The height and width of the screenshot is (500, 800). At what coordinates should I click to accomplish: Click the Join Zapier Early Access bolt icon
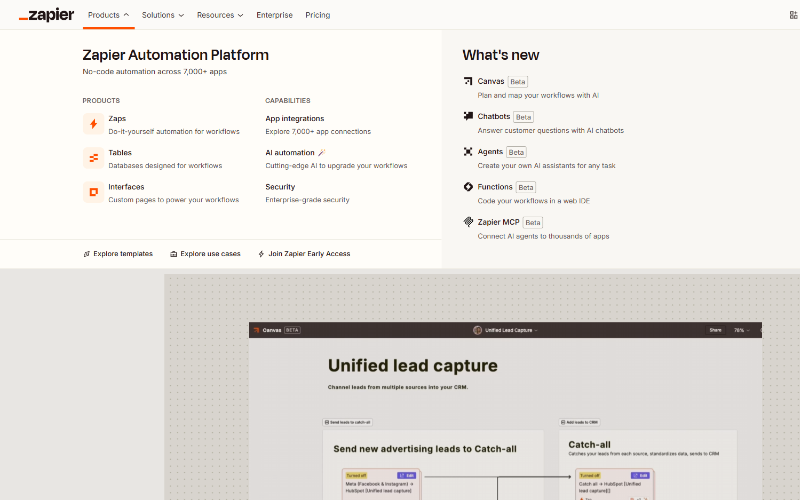pyautogui.click(x=261, y=254)
